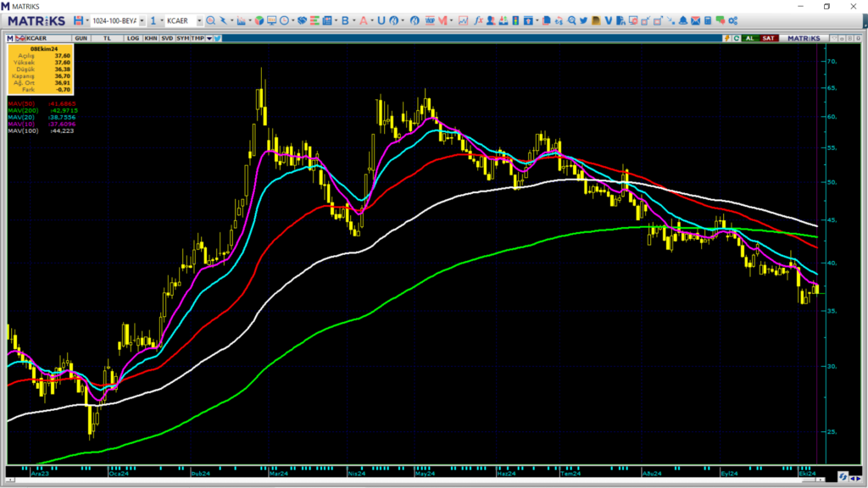Open the KCAER symbol dropdown
Viewport: 868px width, 488px height.
point(199,21)
